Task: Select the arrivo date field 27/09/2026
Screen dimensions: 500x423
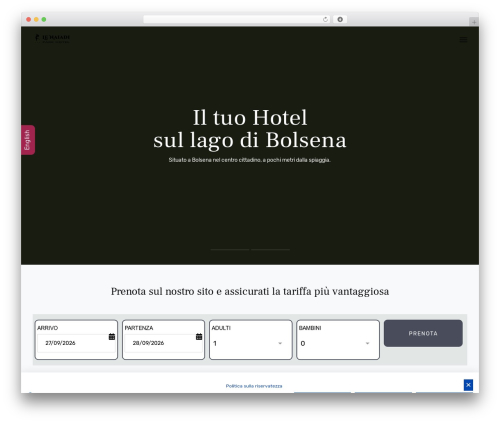Action: (76, 343)
